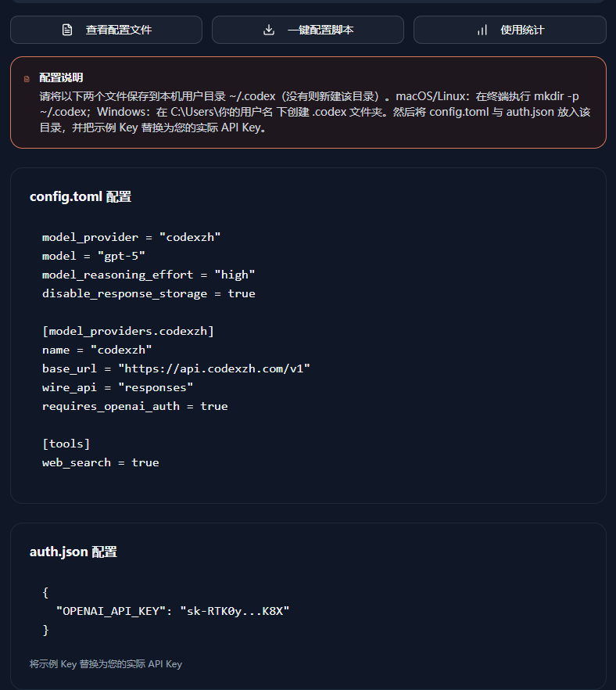Click the 配置说明 heading
Viewport: 616px width, 690px height.
point(61,78)
